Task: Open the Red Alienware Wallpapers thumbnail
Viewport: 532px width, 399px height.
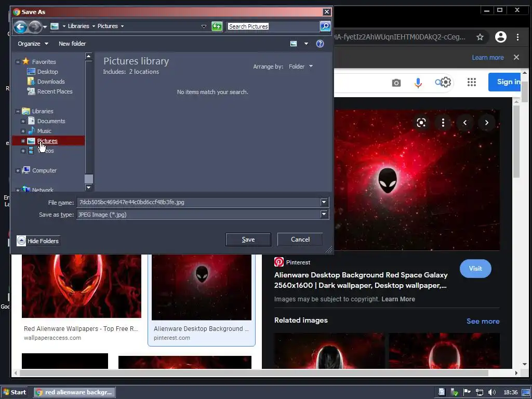Action: 82,286
